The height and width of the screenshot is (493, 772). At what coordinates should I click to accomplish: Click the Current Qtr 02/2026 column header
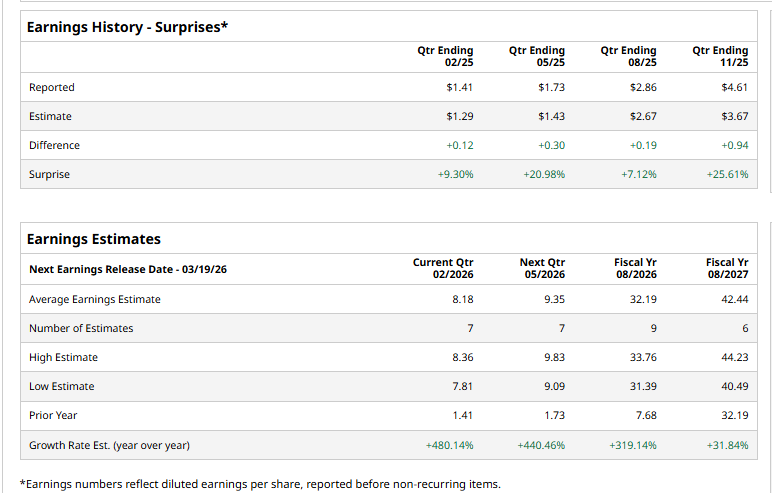(x=443, y=268)
